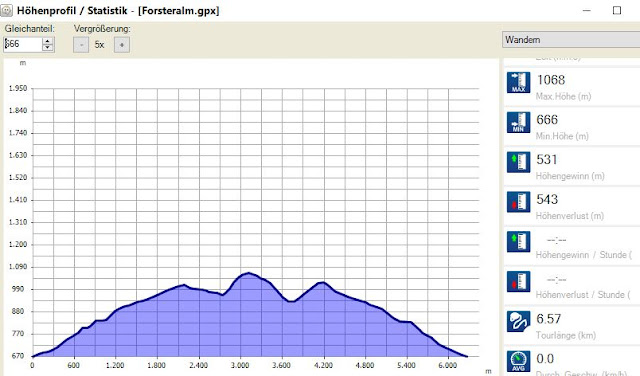Click the Tourlänge (km) label
Viewport: 640px width, 376px height.
click(566, 336)
